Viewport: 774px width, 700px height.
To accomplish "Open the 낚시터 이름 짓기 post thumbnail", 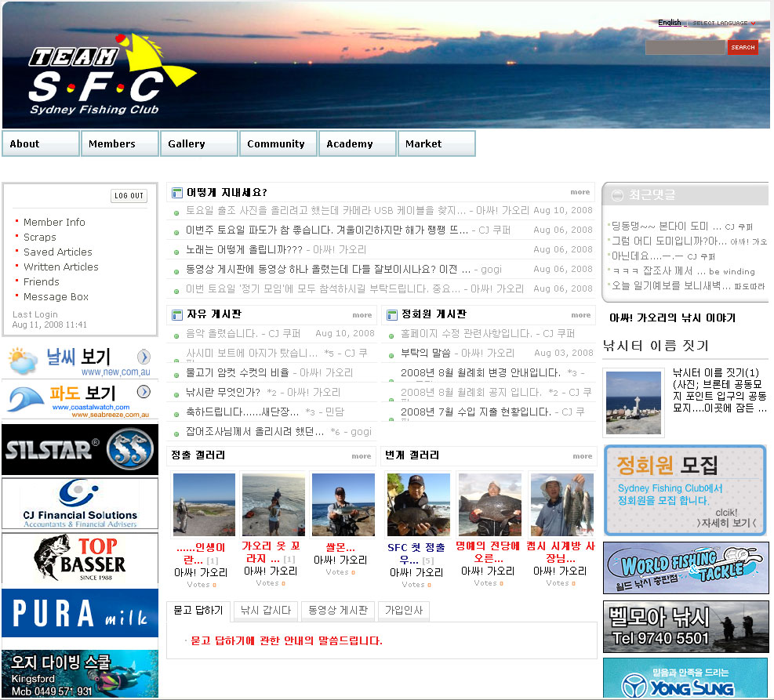I will pyautogui.click(x=634, y=403).
